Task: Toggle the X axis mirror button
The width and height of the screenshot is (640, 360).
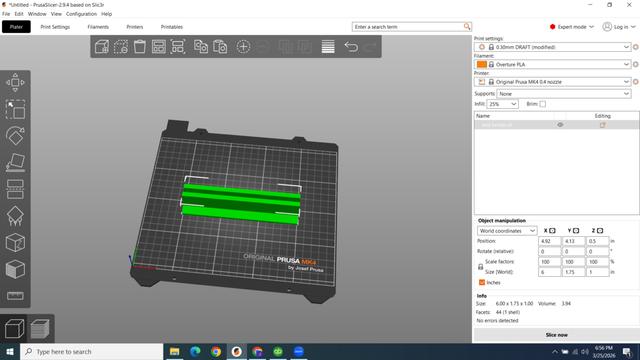Action: coord(552,231)
